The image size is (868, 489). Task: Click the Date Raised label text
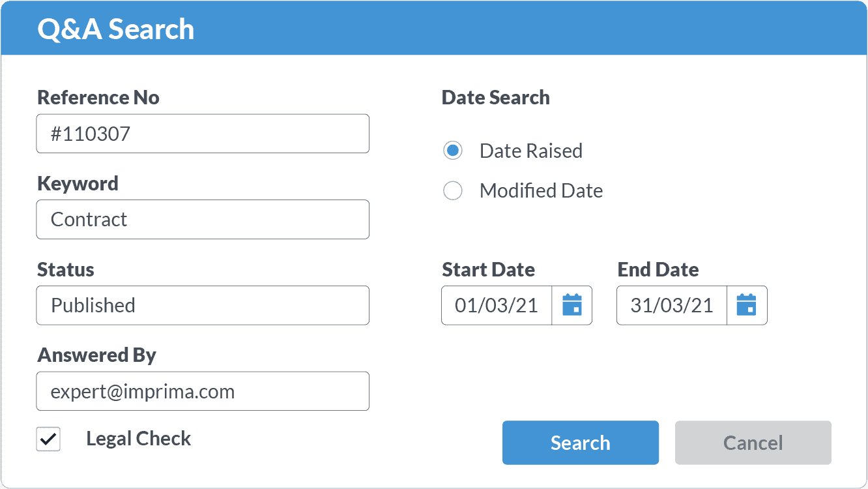coord(531,151)
